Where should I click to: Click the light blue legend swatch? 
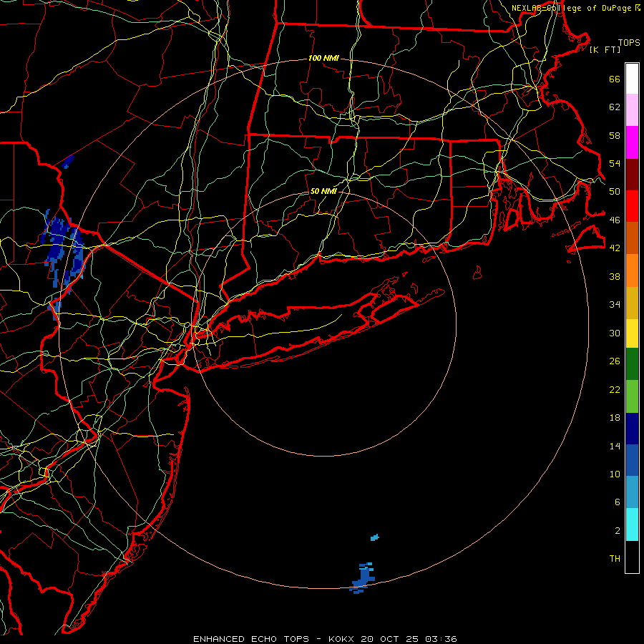coord(632,492)
